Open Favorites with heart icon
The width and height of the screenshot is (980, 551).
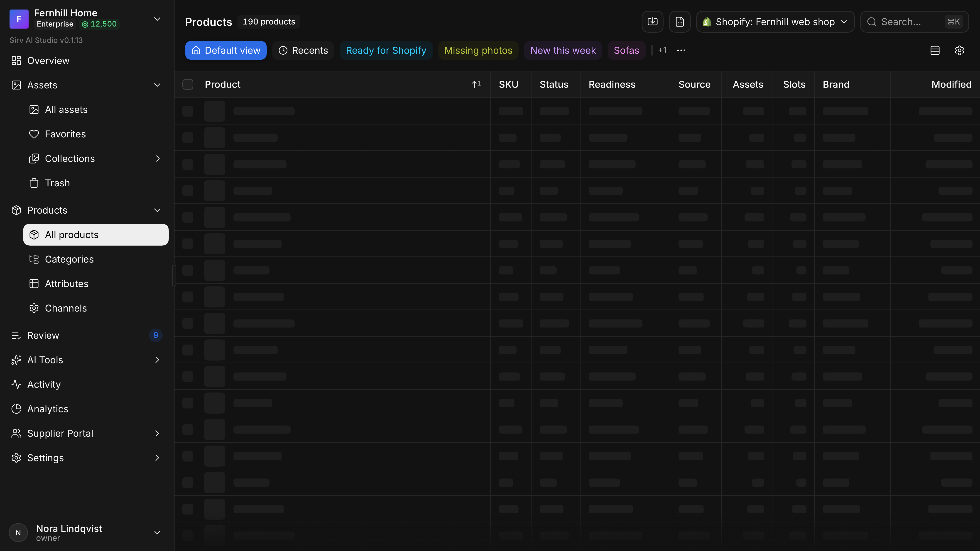(x=96, y=134)
